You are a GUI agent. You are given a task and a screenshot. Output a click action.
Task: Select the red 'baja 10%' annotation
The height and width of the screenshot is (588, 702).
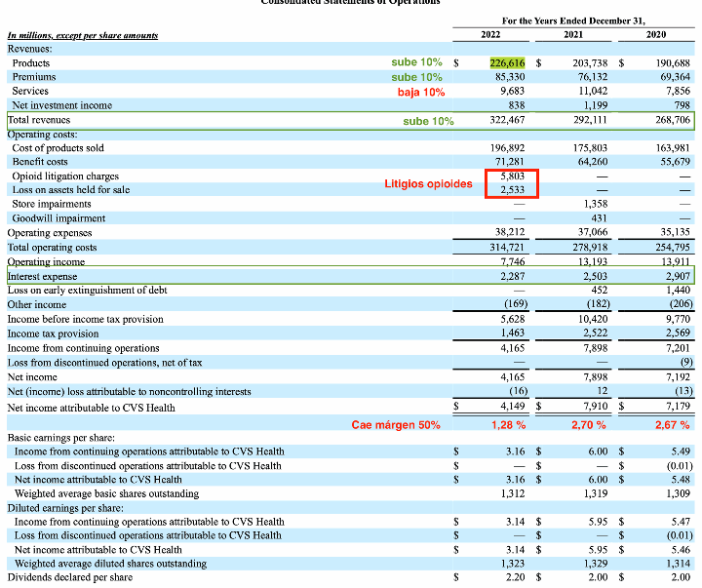point(420,92)
